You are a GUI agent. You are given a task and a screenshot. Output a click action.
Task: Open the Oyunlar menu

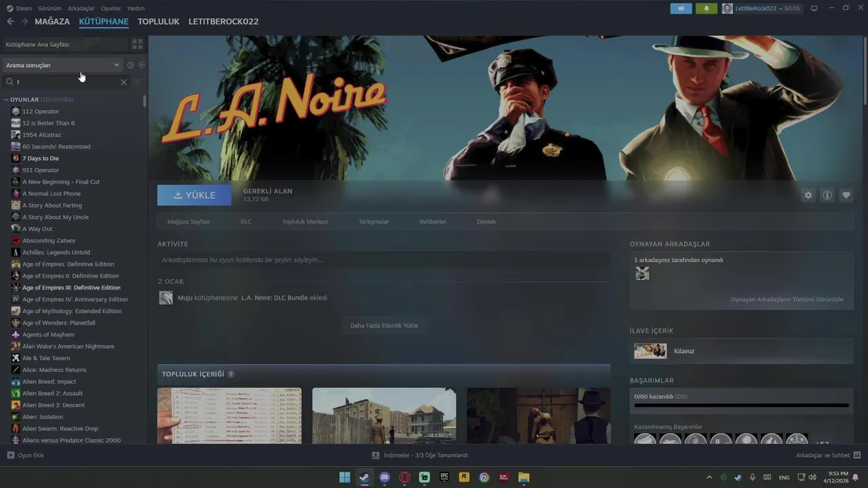pyautogui.click(x=111, y=8)
